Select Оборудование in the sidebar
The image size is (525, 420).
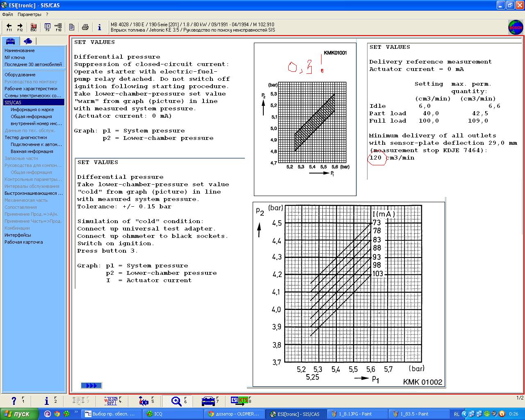coord(20,75)
